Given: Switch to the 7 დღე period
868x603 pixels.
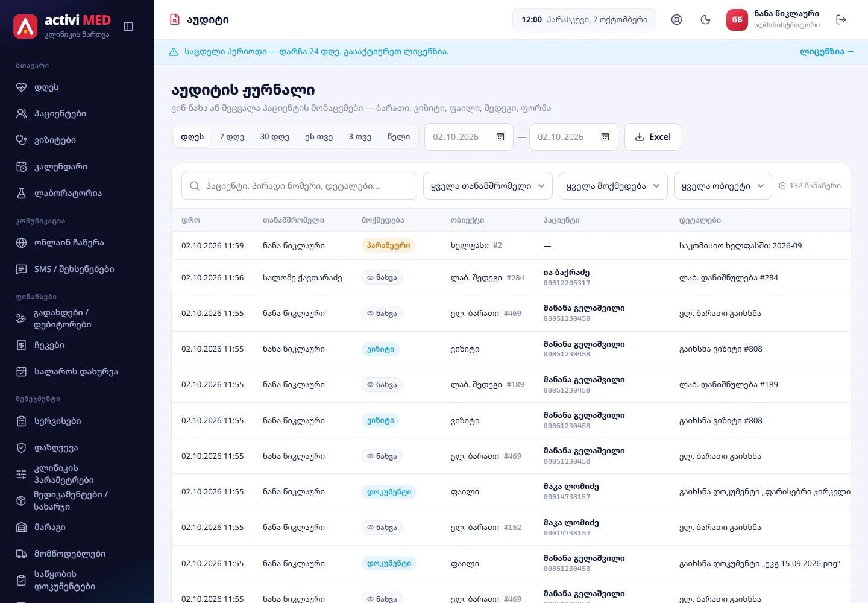Looking at the screenshot, I should (x=231, y=137).
